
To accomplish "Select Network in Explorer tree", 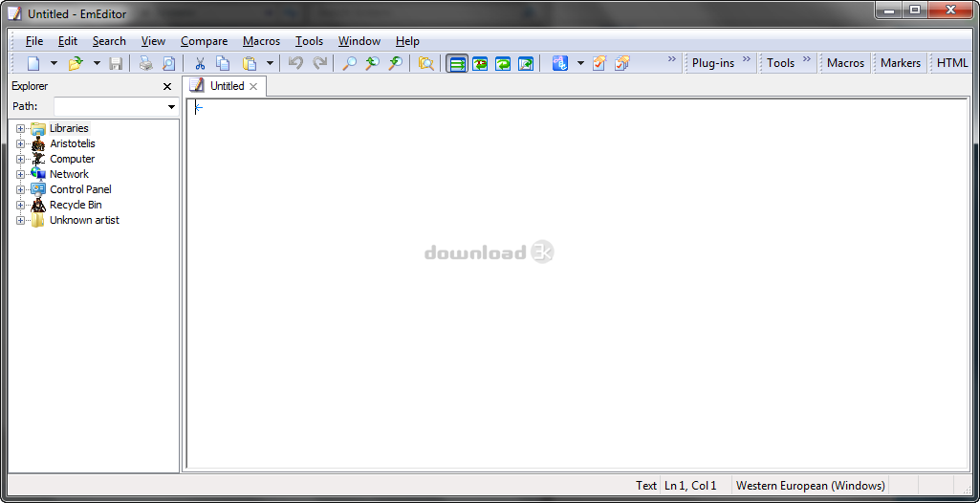I will click(70, 174).
